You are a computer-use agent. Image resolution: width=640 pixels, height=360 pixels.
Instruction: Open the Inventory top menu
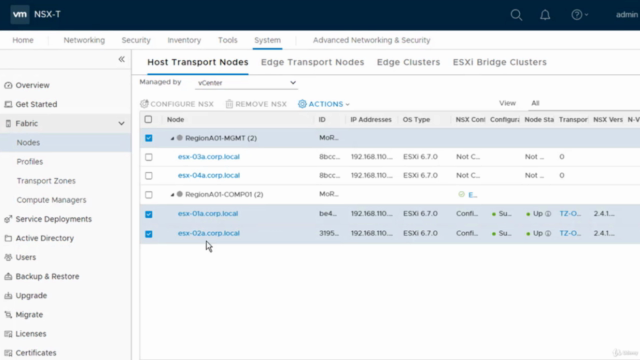[184, 40]
